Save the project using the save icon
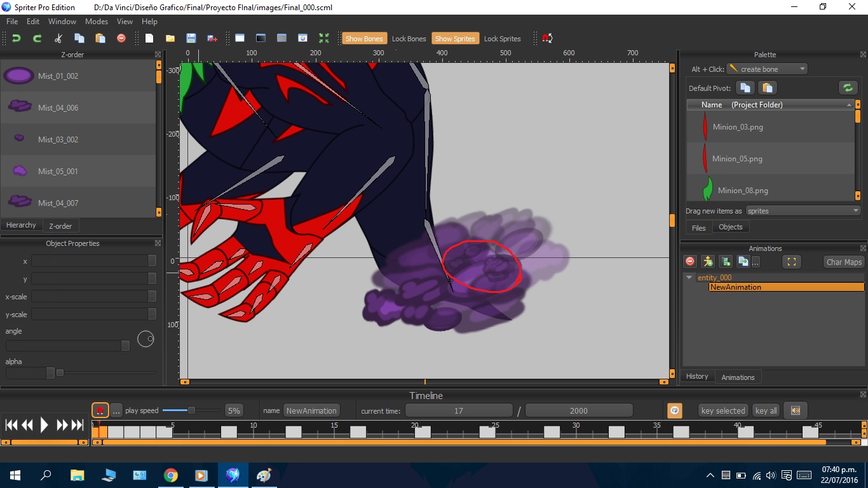The height and width of the screenshot is (488, 868). coord(191,38)
